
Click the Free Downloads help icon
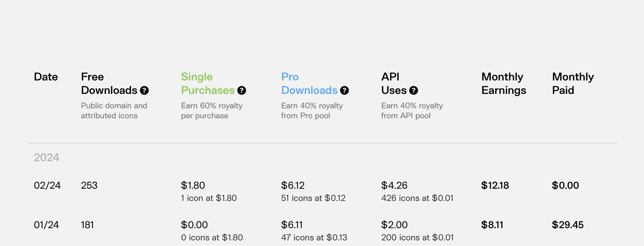point(144,90)
